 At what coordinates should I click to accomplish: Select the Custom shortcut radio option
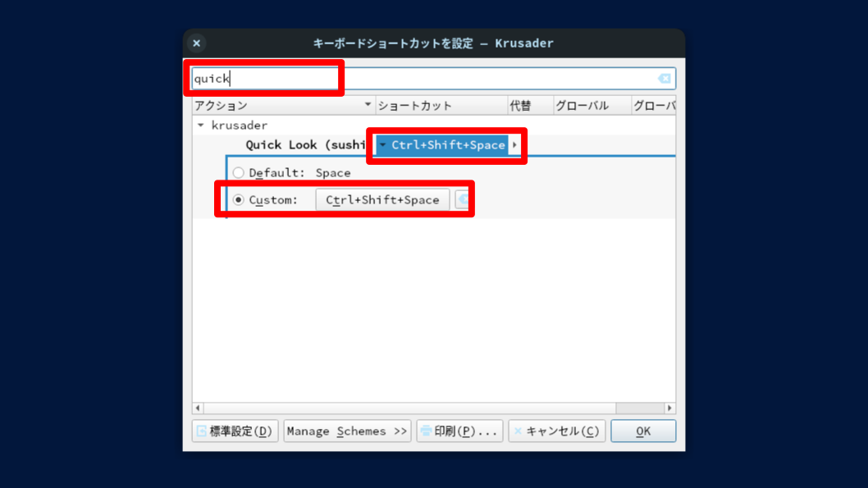pos(239,200)
